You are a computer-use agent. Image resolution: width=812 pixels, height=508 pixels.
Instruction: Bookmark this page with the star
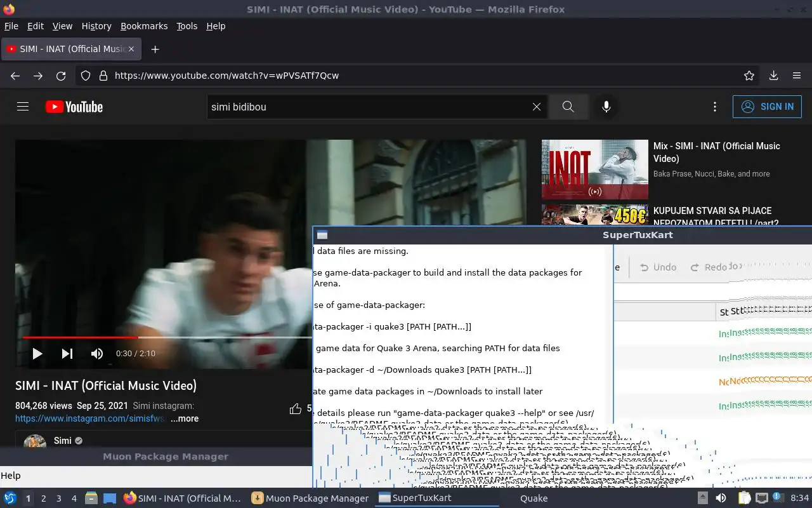[x=749, y=76]
